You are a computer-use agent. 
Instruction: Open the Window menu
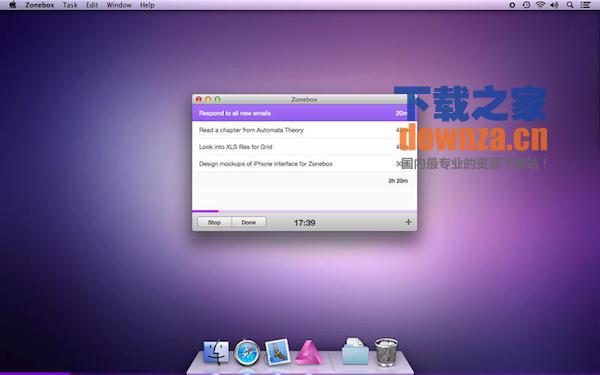coord(119,5)
